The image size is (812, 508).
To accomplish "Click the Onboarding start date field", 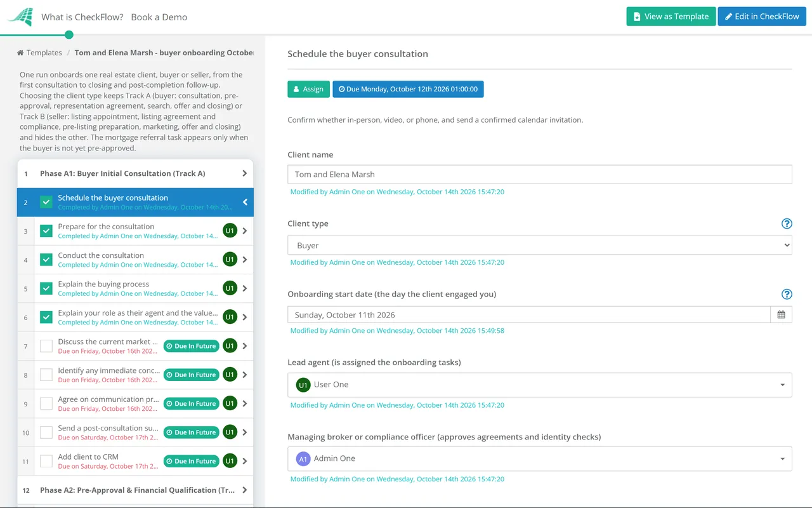I will click(x=528, y=315).
